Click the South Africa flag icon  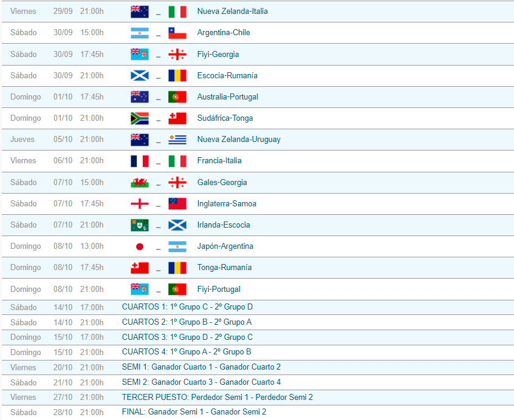139,118
